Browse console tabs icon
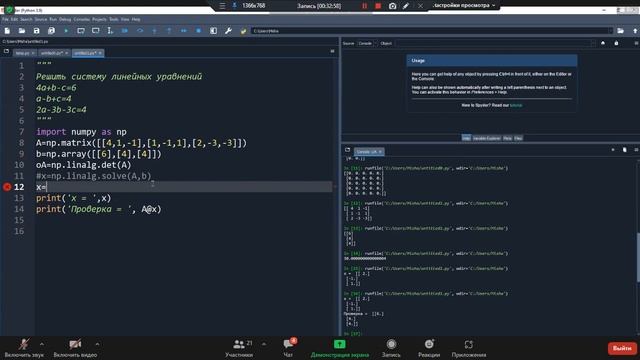Image resolution: width=640 pixels, height=360 pixels. pos(347,150)
